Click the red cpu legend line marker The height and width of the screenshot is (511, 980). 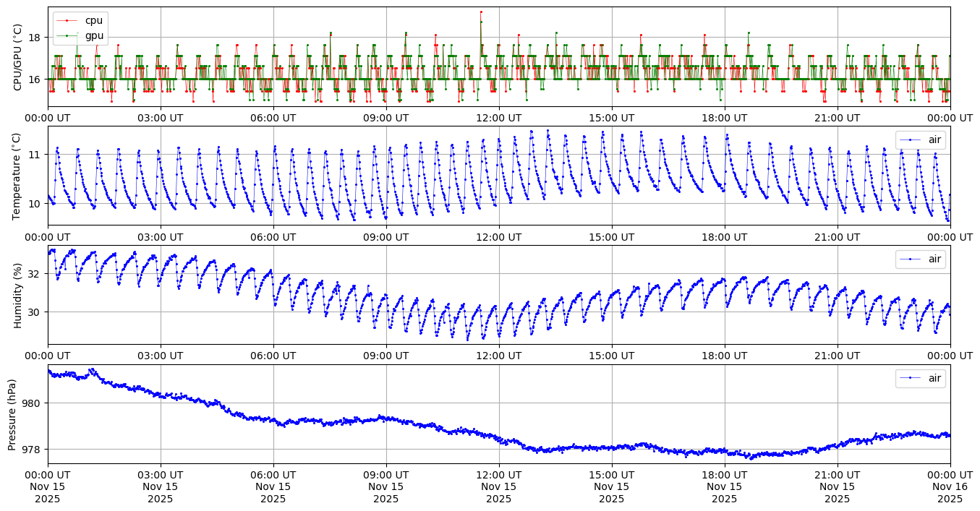click(x=67, y=21)
